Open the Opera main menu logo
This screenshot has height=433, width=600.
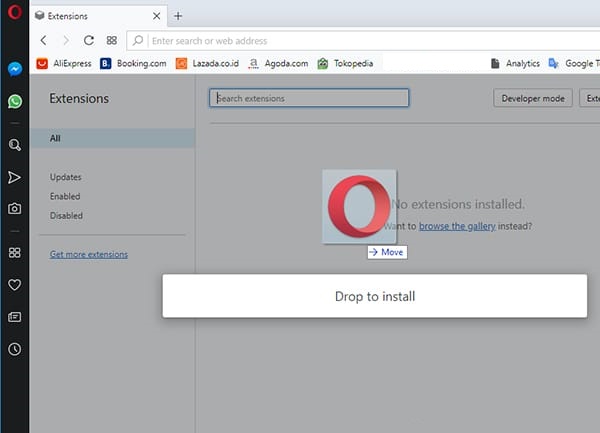[15, 12]
